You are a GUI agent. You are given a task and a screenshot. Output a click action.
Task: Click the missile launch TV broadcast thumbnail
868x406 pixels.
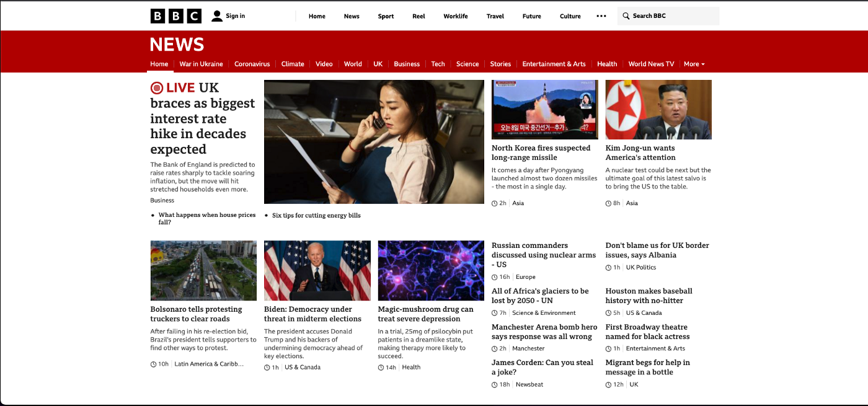[x=545, y=110]
